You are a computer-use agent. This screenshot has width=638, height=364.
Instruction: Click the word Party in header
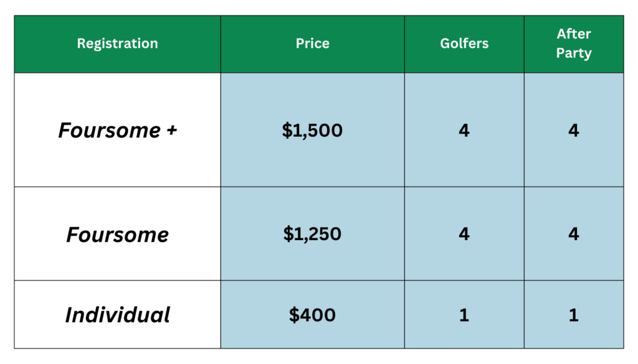574,54
